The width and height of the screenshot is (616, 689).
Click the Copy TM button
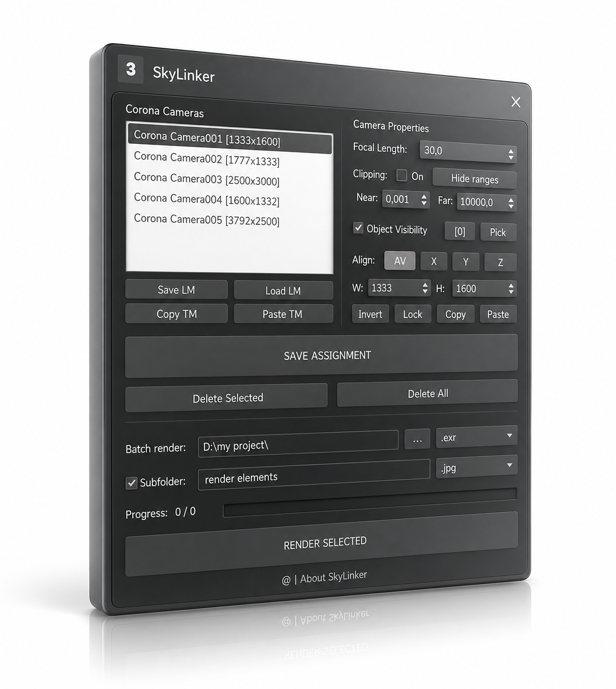177,314
